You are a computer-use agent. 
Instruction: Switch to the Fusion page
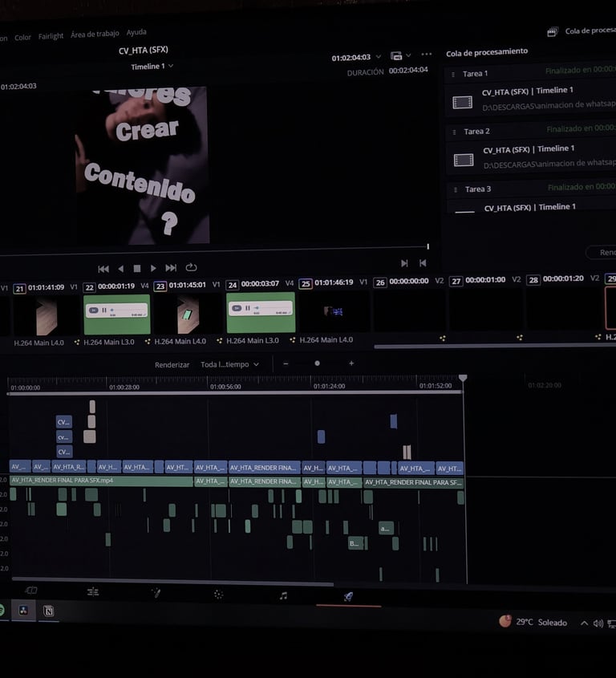[x=156, y=593]
